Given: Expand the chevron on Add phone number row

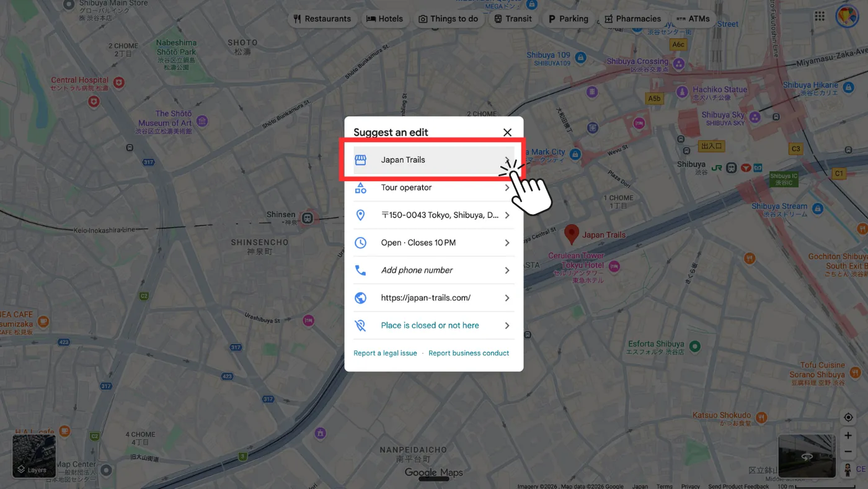Looking at the screenshot, I should point(507,270).
